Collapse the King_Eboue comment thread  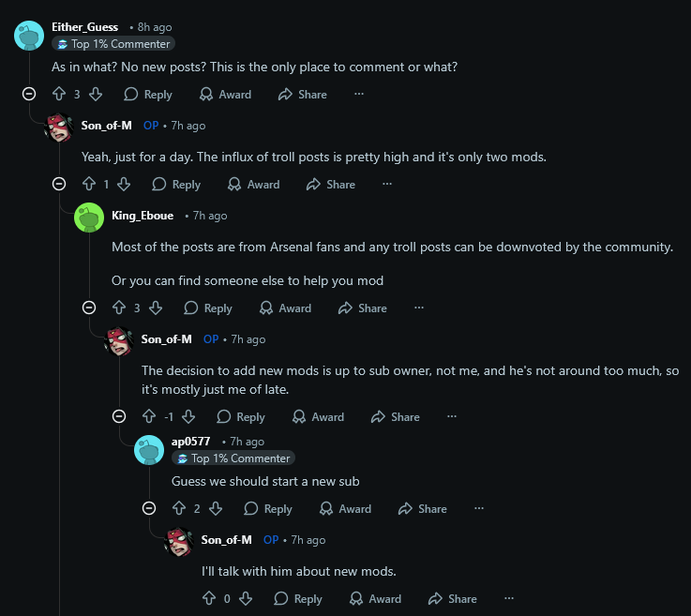(89, 308)
